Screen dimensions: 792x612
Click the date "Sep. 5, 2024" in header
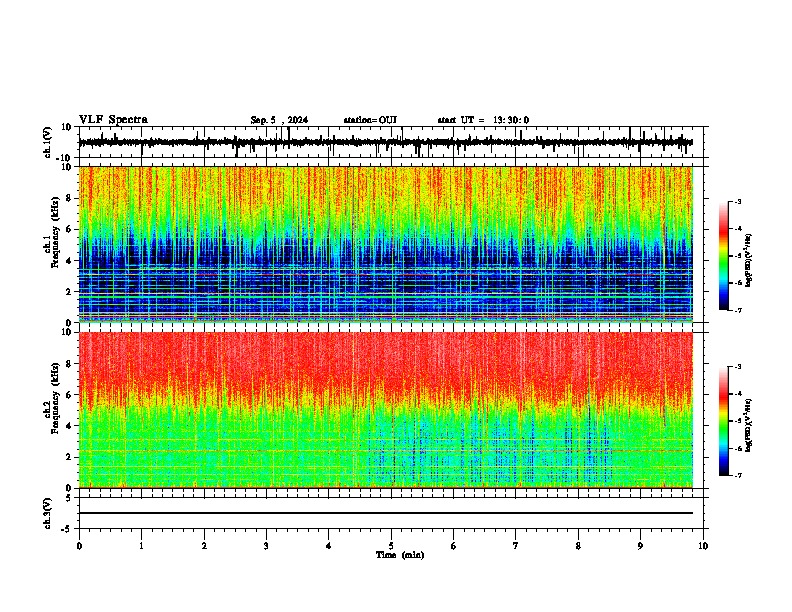tap(279, 120)
